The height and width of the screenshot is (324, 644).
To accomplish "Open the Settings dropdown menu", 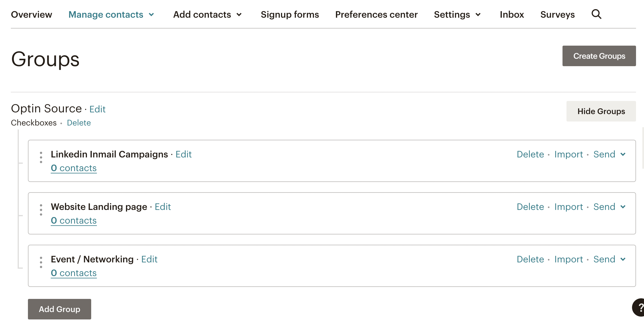I will coord(457,15).
